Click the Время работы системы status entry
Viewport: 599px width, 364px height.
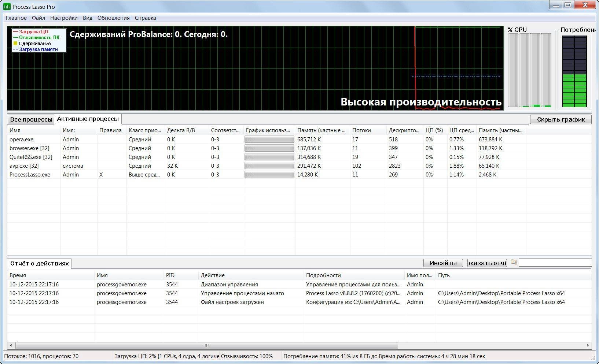432,356
